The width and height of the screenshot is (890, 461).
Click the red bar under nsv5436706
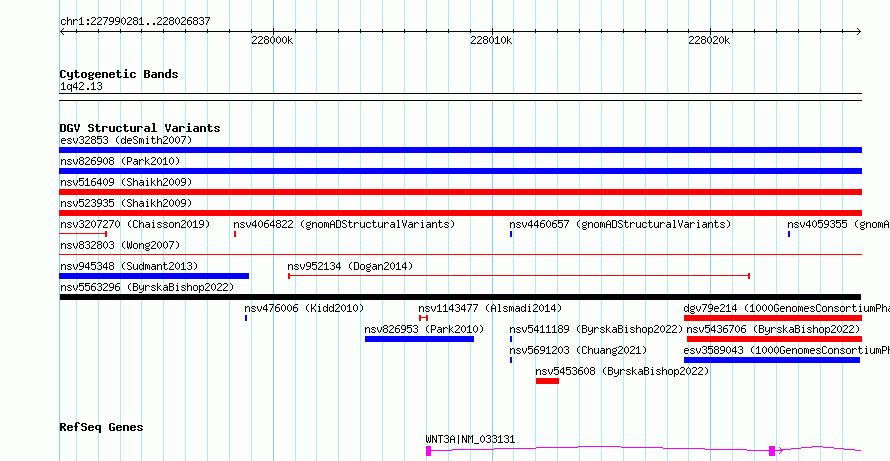click(774, 339)
